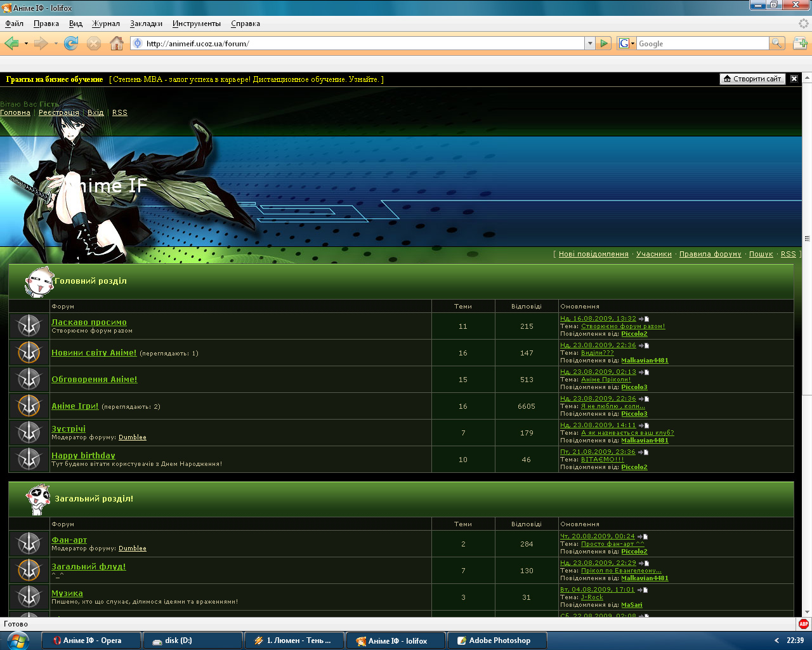Open the Файл menu

[14, 23]
